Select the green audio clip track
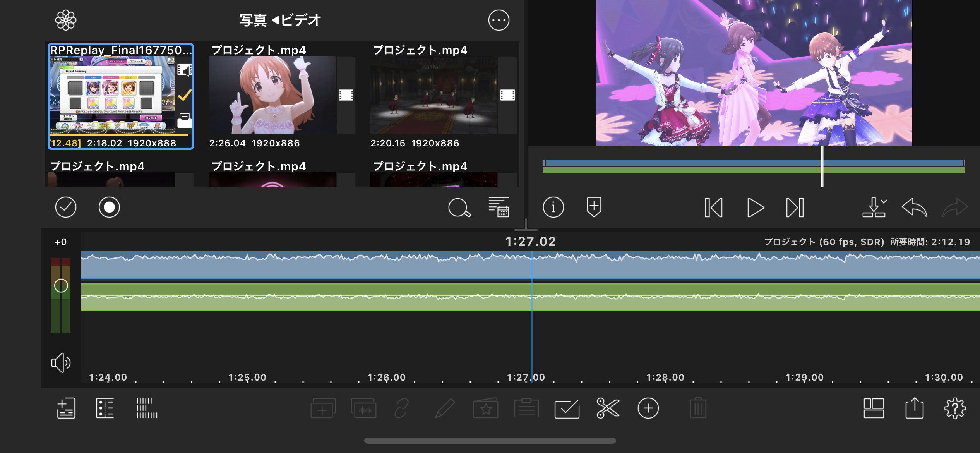Screen dimensions: 980x453 tap(531, 297)
